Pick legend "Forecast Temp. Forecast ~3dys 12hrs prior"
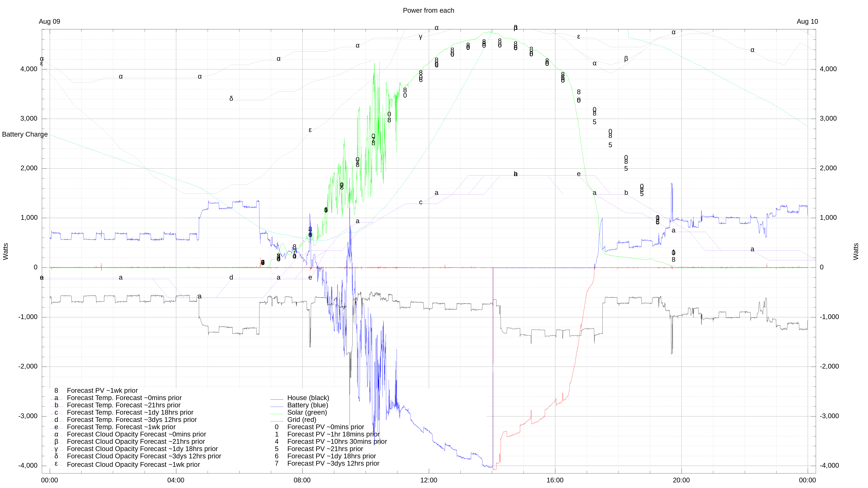The image size is (868, 488). 132,420
